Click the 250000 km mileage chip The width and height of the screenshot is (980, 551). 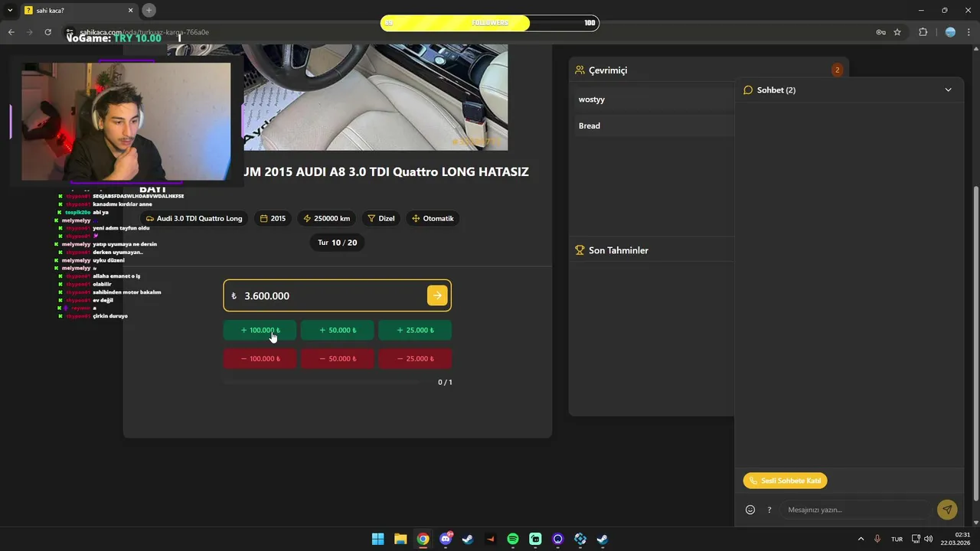[327, 218]
